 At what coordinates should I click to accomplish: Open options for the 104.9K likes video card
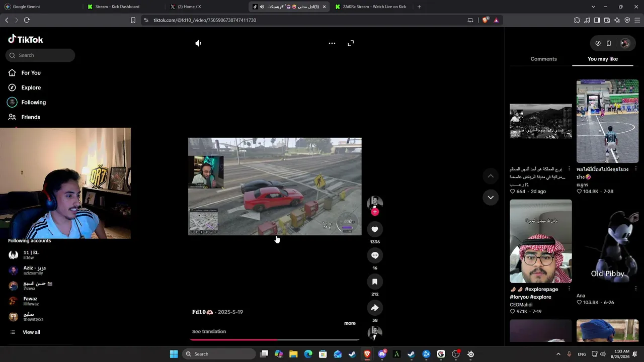tap(636, 169)
